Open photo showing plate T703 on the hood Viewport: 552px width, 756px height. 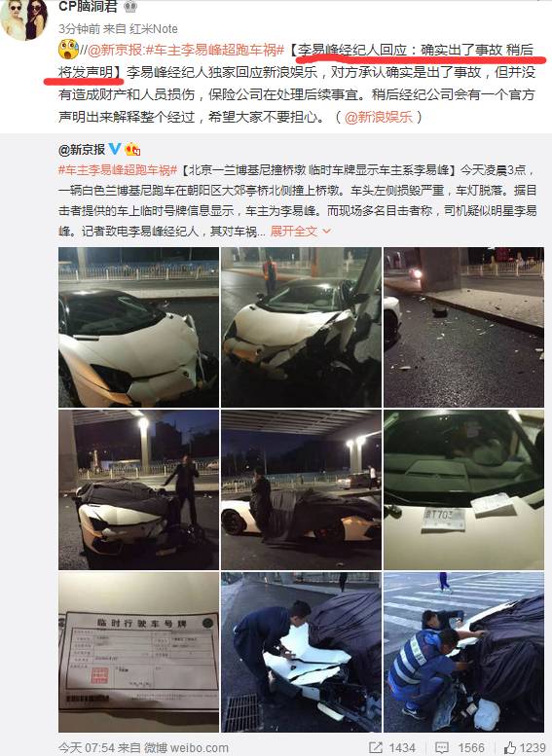[463, 489]
